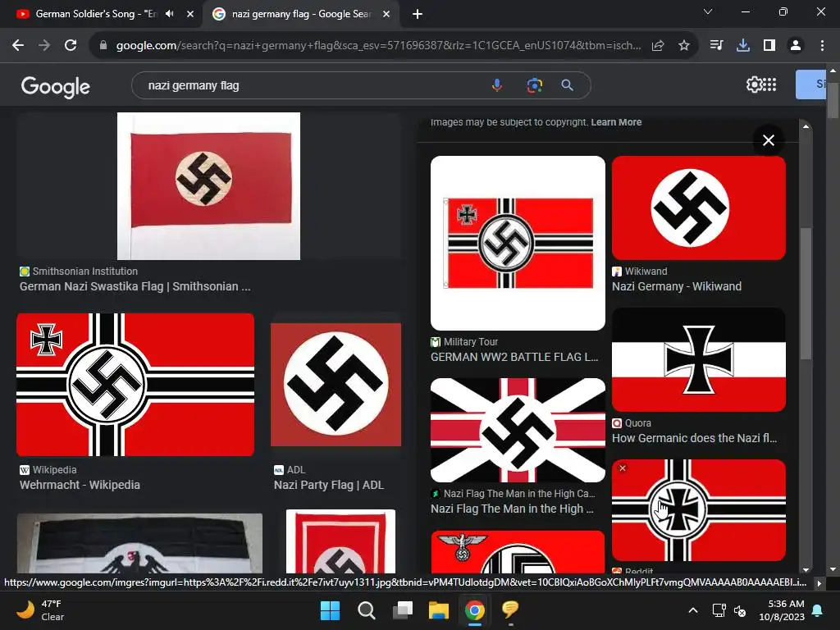The width and height of the screenshot is (840, 630).
Task: Open media control playlist icon
Action: coord(716,46)
